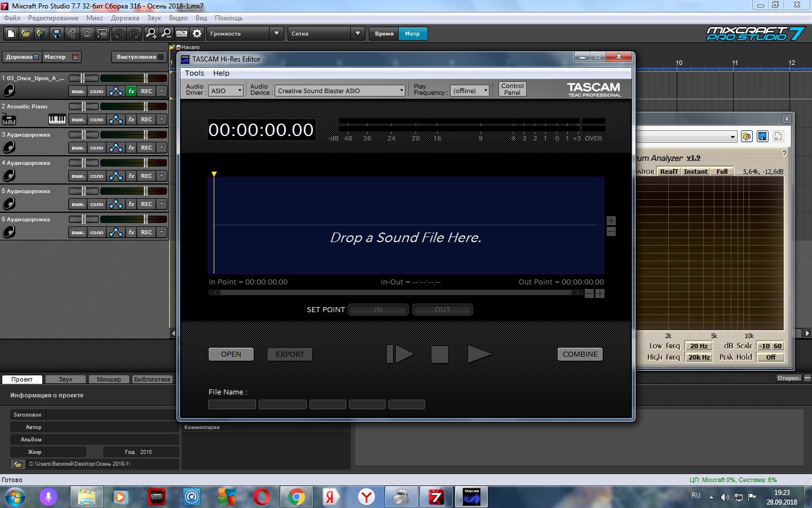Toggle Peak Hold Off button in analyzer

click(771, 357)
